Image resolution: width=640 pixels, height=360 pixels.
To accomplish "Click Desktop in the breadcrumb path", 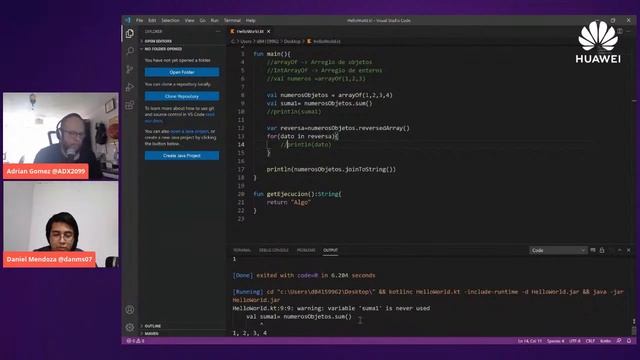I will (x=292, y=41).
